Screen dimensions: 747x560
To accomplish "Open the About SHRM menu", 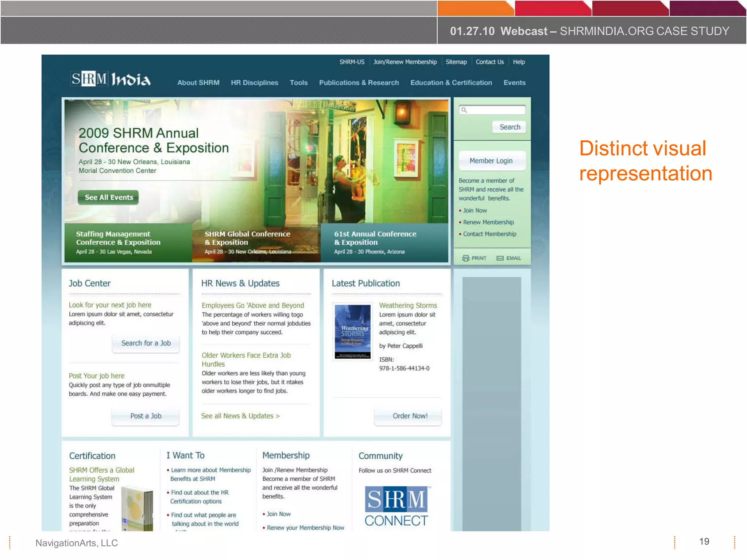I will pyautogui.click(x=198, y=83).
